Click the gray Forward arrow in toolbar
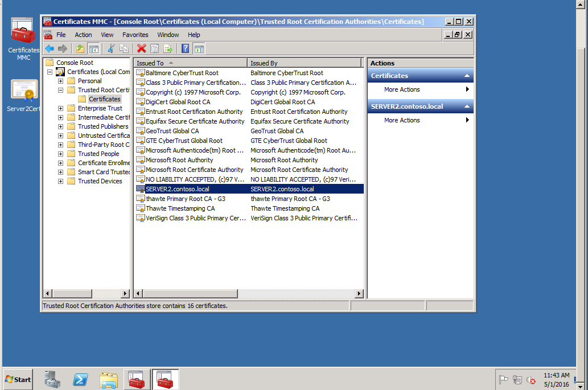The width and height of the screenshot is (588, 390). point(62,48)
